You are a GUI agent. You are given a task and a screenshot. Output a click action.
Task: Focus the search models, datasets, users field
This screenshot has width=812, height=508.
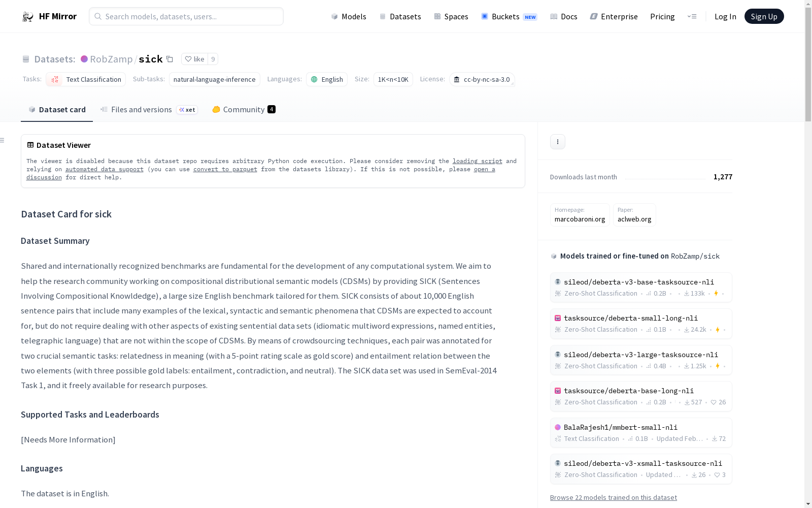coord(186,16)
